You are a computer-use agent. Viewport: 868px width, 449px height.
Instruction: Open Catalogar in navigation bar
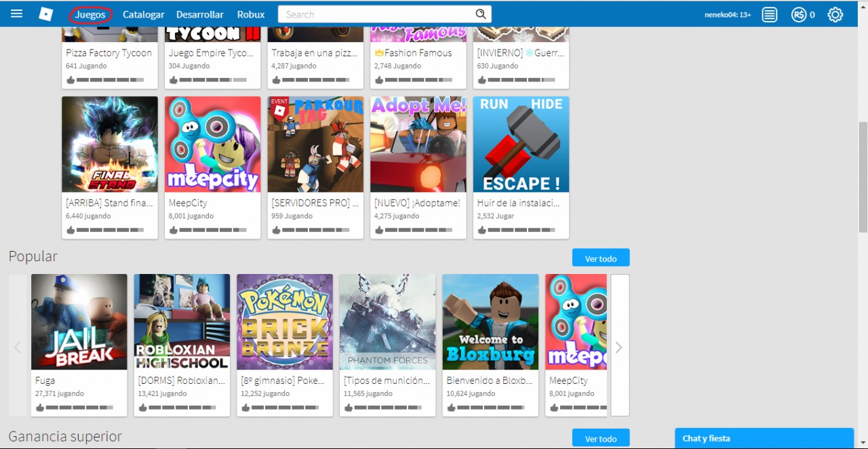144,14
